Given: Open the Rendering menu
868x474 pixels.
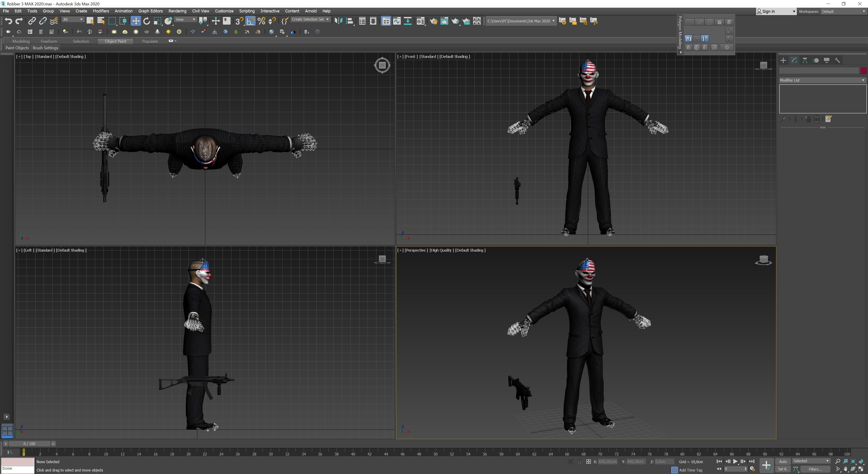Looking at the screenshot, I should [177, 11].
